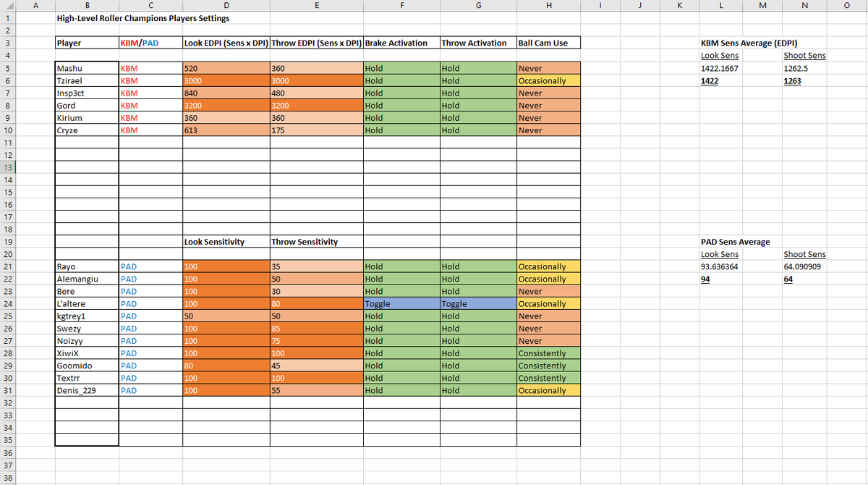Select L'altere's "Toggle" Brake Activation cell
The width and height of the screenshot is (868, 485).
(401, 303)
